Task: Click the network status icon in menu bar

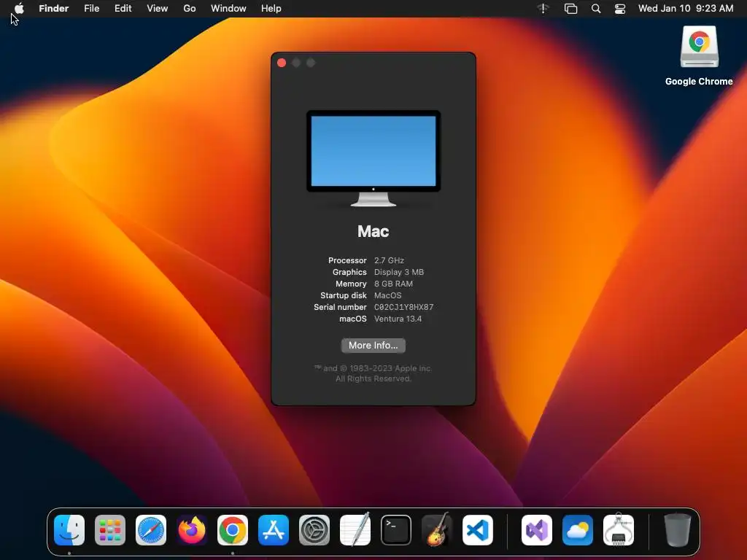Action: coord(543,8)
